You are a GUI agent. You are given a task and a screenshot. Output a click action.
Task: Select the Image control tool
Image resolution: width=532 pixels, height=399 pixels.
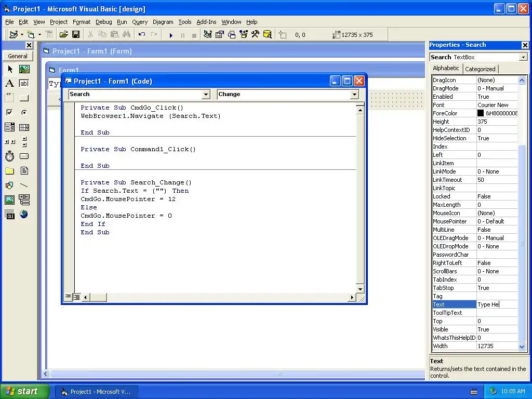coord(10,200)
